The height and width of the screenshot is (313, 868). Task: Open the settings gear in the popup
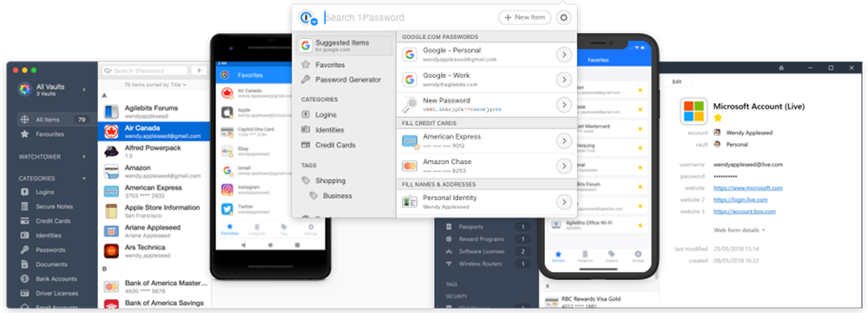(x=563, y=17)
